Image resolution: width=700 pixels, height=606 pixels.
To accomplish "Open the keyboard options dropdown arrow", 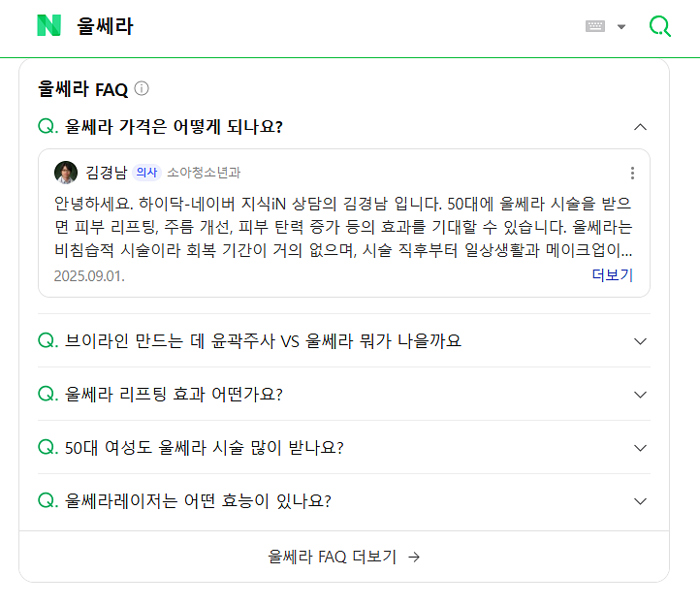I will click(x=621, y=27).
